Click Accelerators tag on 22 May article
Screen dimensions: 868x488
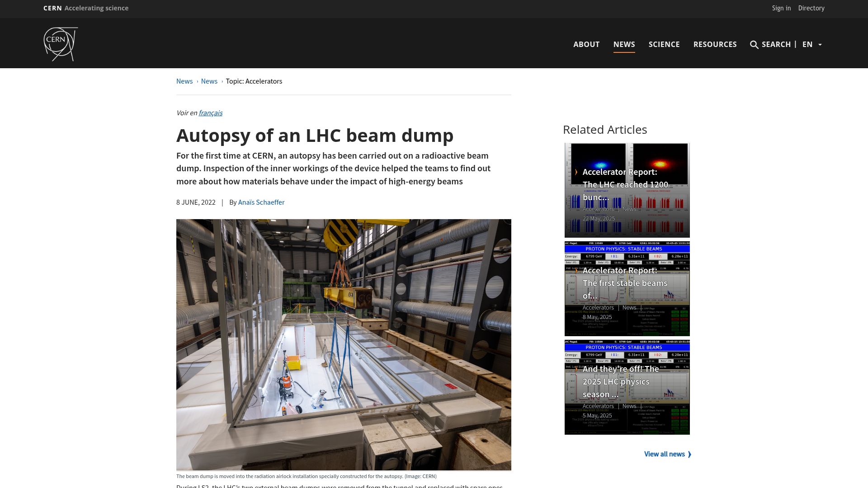pos(598,209)
